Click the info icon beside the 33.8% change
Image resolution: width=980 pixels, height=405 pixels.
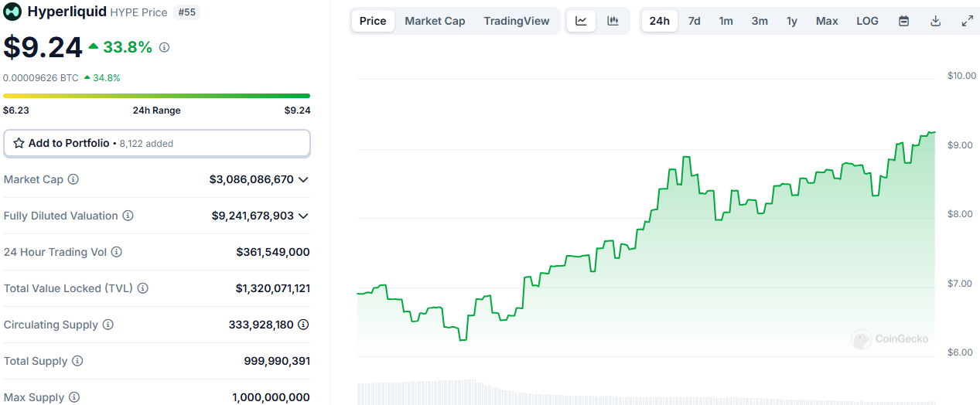(x=164, y=48)
